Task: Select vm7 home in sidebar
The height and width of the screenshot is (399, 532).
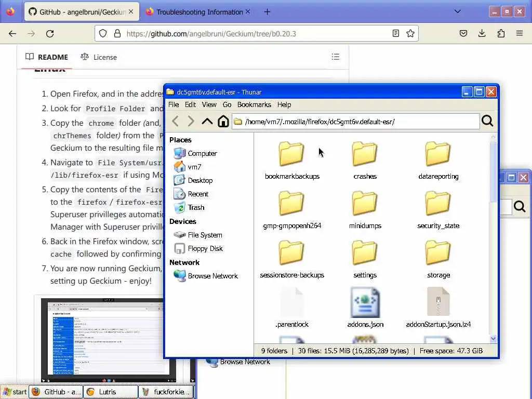Action: point(187,167)
